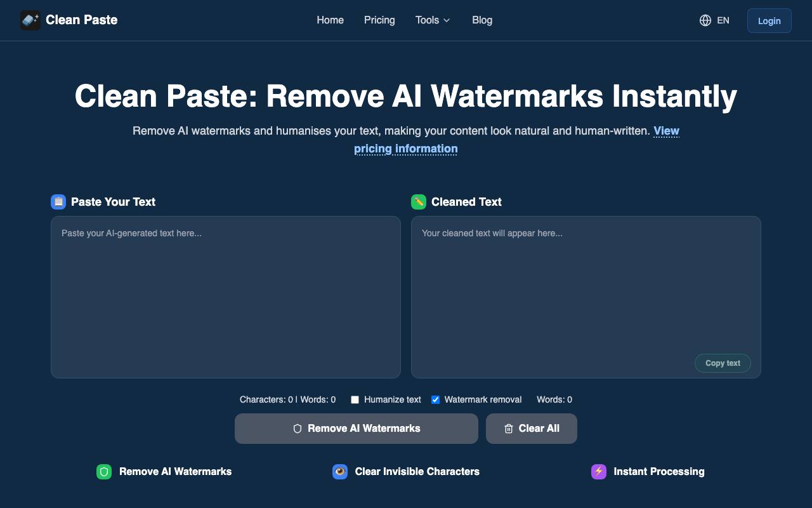Click the Clean Paste brand name

coord(82,20)
